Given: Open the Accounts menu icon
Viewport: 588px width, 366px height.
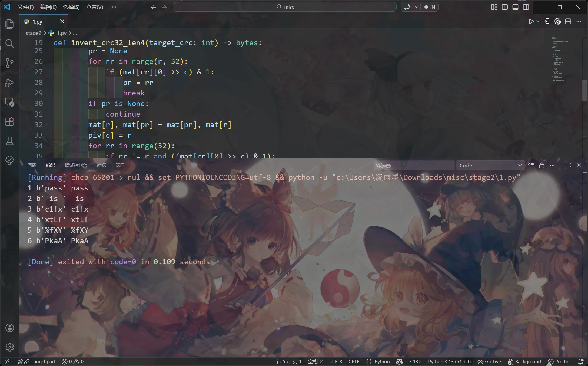Looking at the screenshot, I should pos(9,328).
